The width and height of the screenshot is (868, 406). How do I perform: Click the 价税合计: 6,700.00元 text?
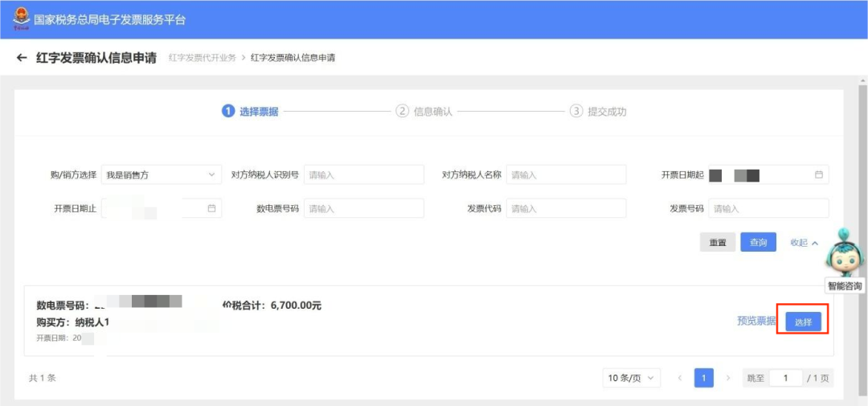(x=272, y=306)
